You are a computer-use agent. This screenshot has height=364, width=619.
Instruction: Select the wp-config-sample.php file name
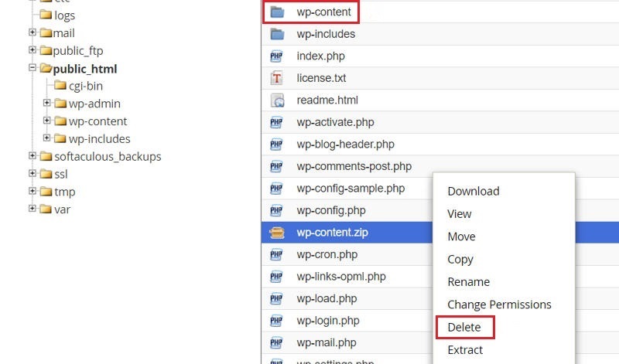[351, 189]
